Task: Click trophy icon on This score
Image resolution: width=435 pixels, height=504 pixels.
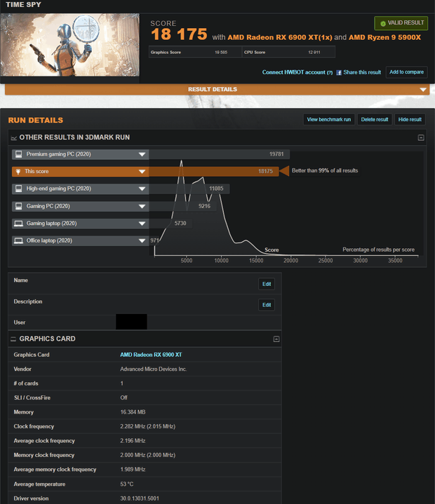Action: point(18,172)
